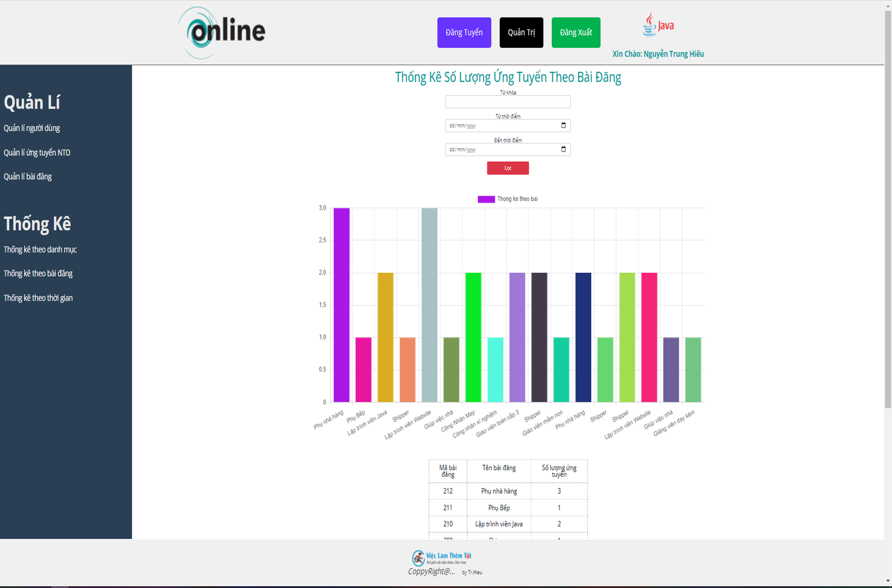Viewport: 892px width, 588px height.
Task: Click the Đăng Tuyển button
Action: point(464,33)
